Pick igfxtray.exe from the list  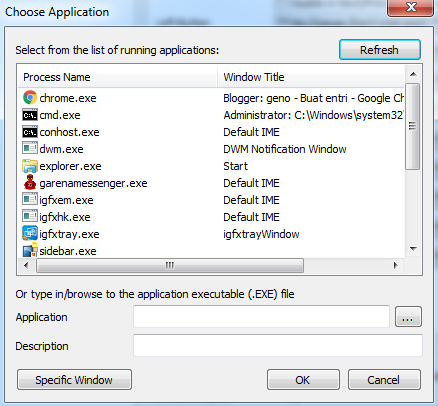pyautogui.click(x=69, y=234)
